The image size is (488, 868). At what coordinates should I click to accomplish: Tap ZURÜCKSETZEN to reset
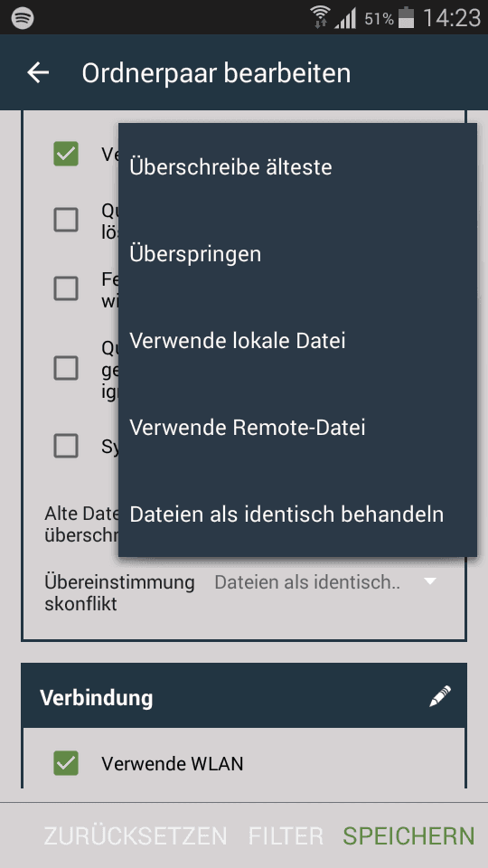click(x=136, y=835)
